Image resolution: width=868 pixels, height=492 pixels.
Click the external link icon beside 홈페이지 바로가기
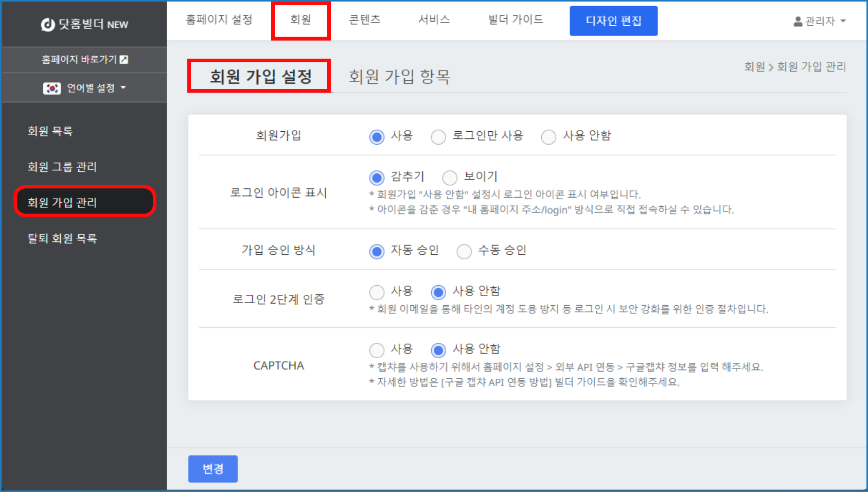pyautogui.click(x=124, y=60)
